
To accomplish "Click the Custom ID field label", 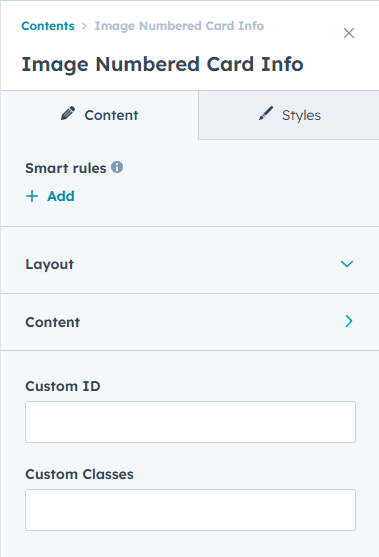I will [63, 386].
